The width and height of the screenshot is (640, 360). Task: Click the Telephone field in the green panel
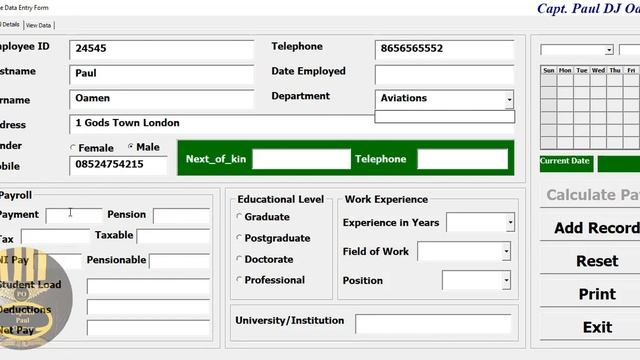(x=462, y=159)
